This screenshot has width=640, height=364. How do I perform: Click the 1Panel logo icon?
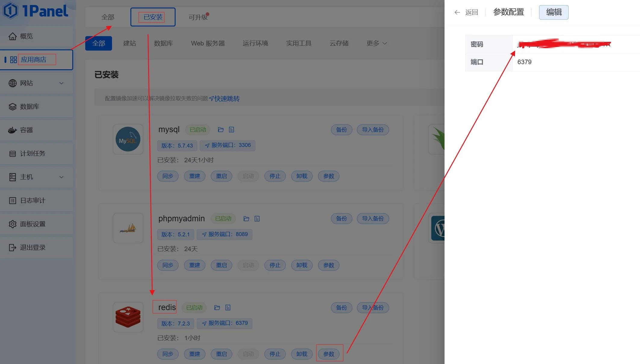coord(11,11)
